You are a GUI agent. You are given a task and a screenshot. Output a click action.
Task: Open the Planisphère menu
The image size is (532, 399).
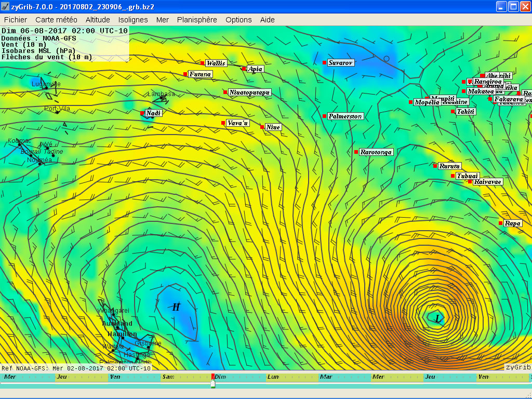tap(197, 20)
